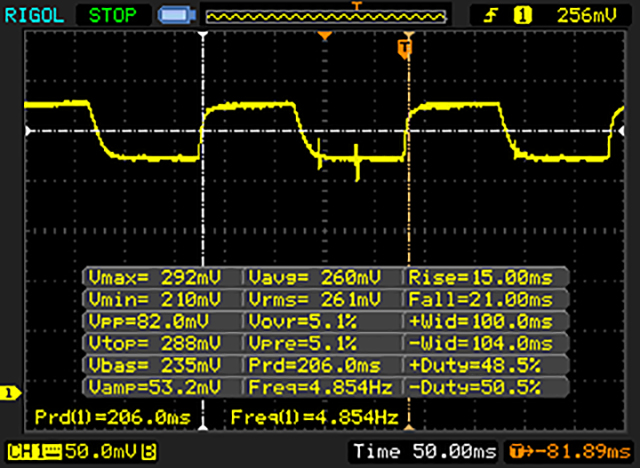Click the Freq=4.854Hz table measurement

tap(320, 387)
